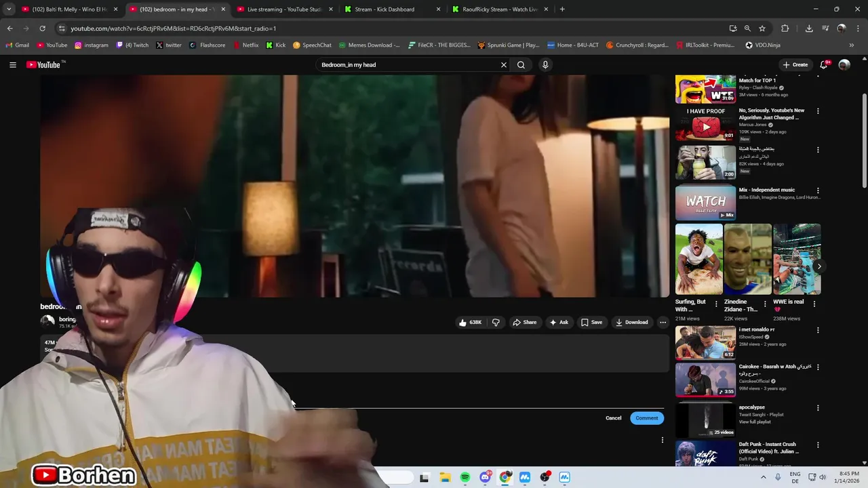
Task: Open the Create menu
Action: [x=795, y=65]
